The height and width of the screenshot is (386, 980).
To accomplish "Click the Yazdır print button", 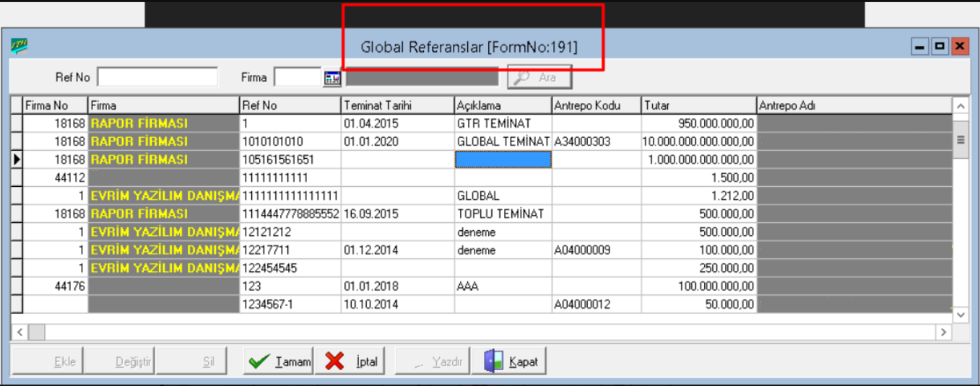I will click(x=432, y=361).
